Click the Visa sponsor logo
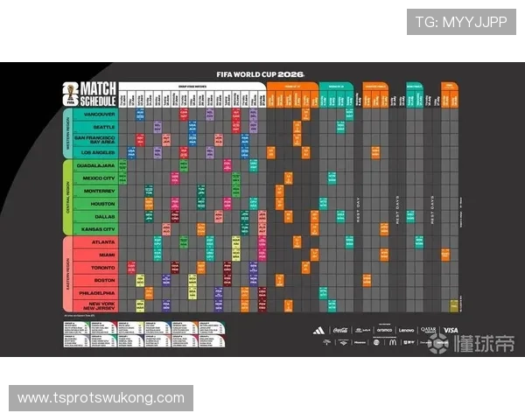Screen dimensions: 525x420 point(451,330)
